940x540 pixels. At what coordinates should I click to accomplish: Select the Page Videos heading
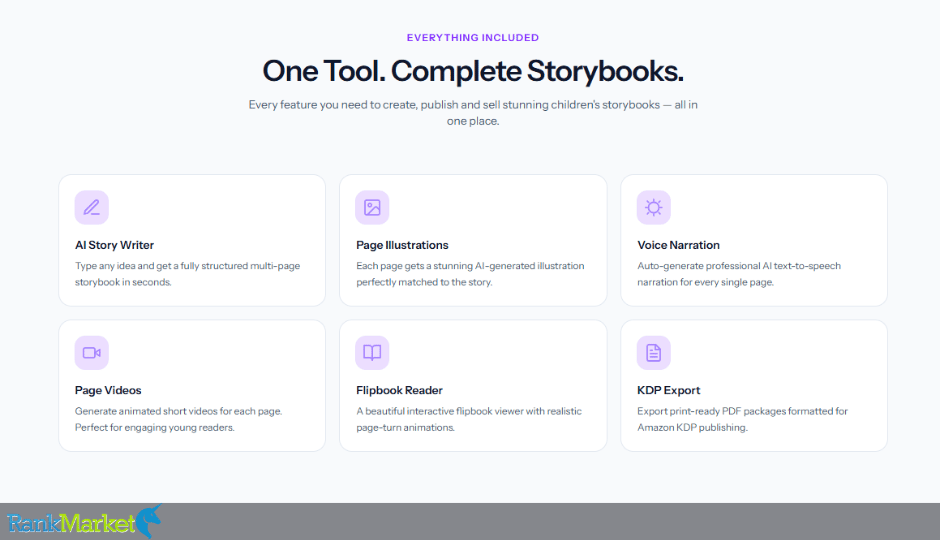click(x=108, y=390)
